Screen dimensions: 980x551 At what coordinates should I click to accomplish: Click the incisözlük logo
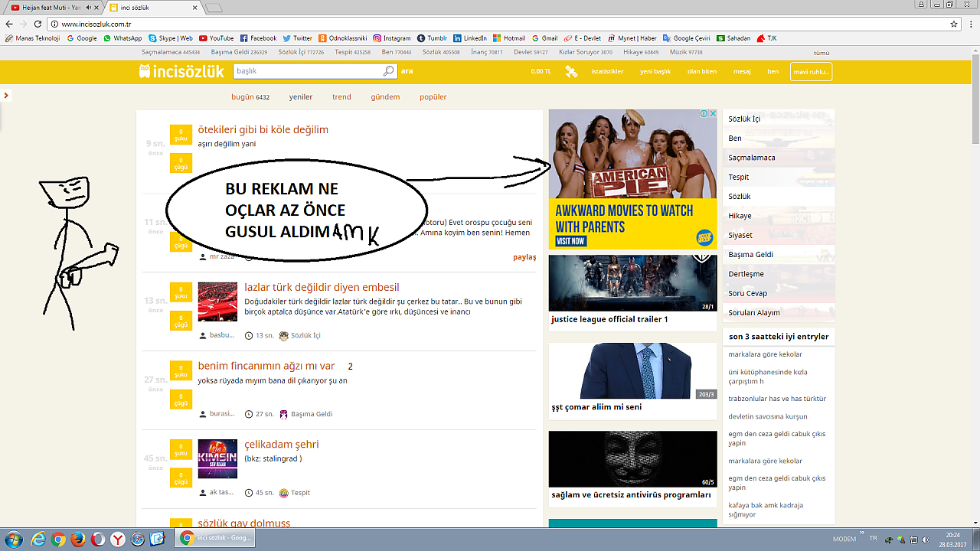tap(181, 71)
